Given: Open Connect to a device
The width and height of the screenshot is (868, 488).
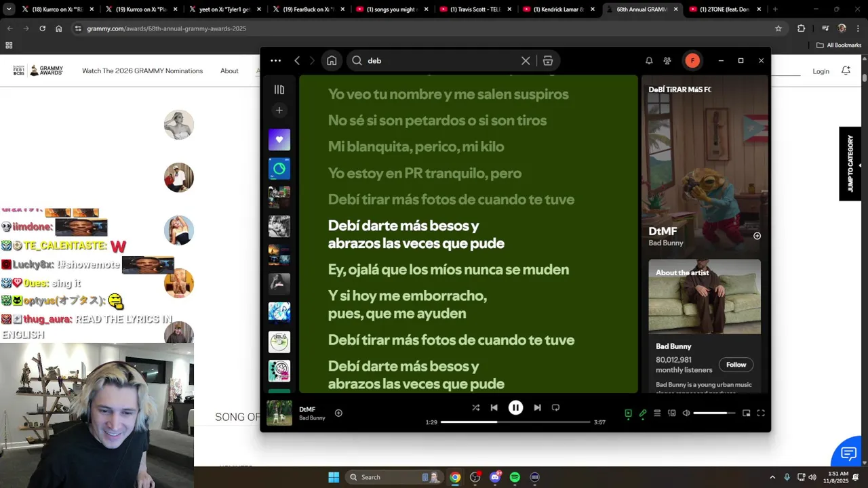Looking at the screenshot, I should coord(672,413).
